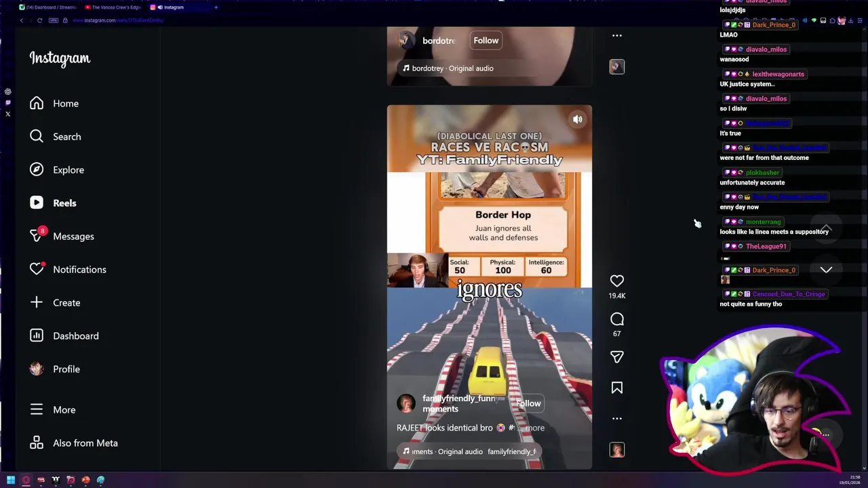868x488 pixels.
Task: Like the reel with 19.4K likes
Action: (617, 281)
